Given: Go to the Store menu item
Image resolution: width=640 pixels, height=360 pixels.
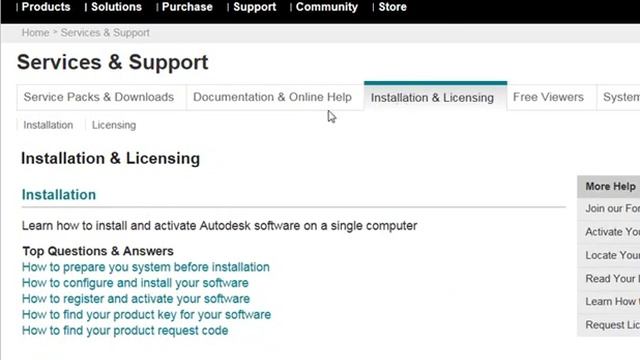Looking at the screenshot, I should pyautogui.click(x=392, y=7).
